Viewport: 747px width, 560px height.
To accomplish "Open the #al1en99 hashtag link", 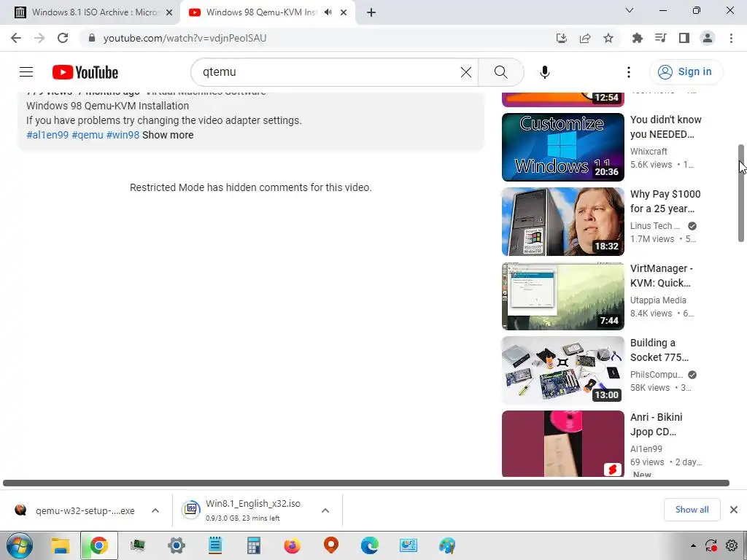I will point(47,135).
